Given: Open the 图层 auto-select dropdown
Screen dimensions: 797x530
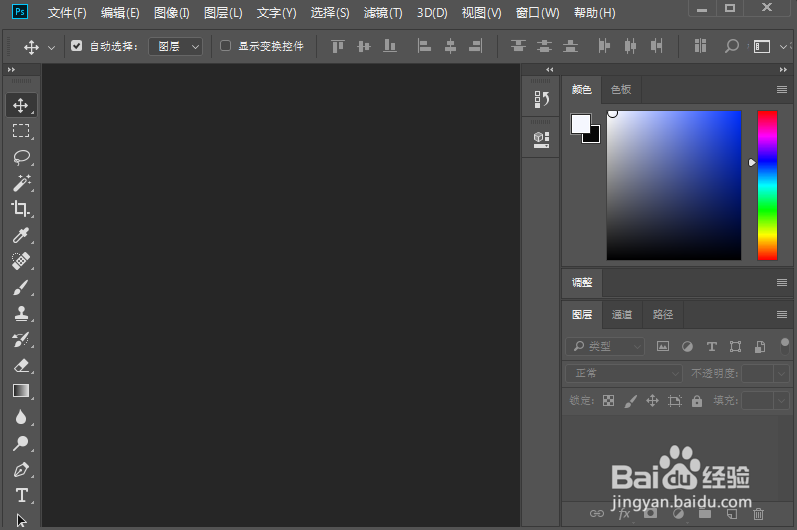Looking at the screenshot, I should [175, 46].
